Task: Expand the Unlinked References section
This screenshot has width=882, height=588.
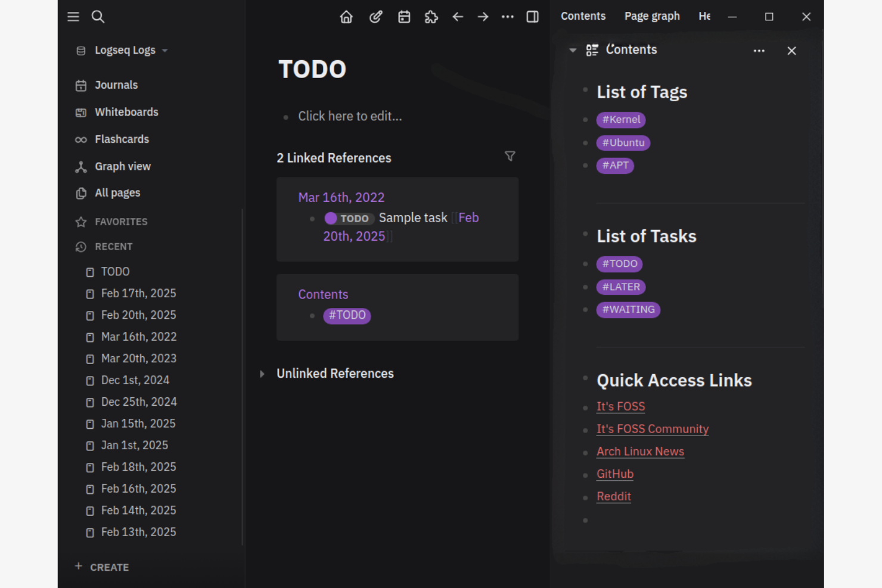Action: pos(262,374)
